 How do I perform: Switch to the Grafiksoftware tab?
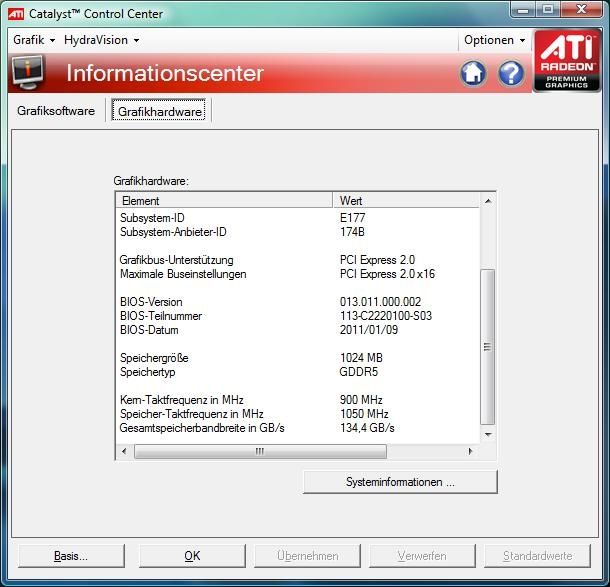[x=56, y=111]
